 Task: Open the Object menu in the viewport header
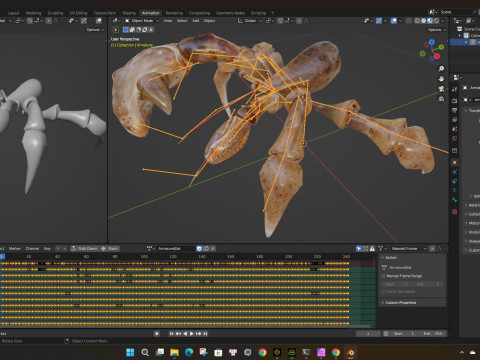tap(209, 21)
